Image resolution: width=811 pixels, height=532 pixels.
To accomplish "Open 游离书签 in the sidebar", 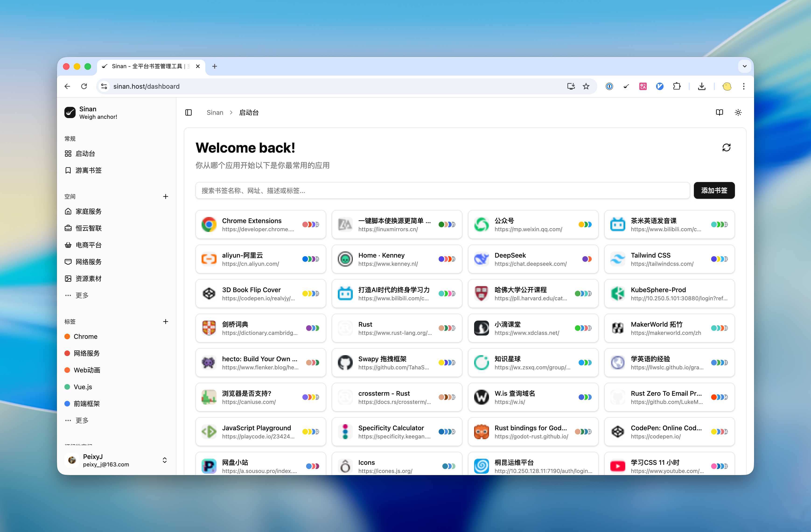I will click(x=88, y=170).
